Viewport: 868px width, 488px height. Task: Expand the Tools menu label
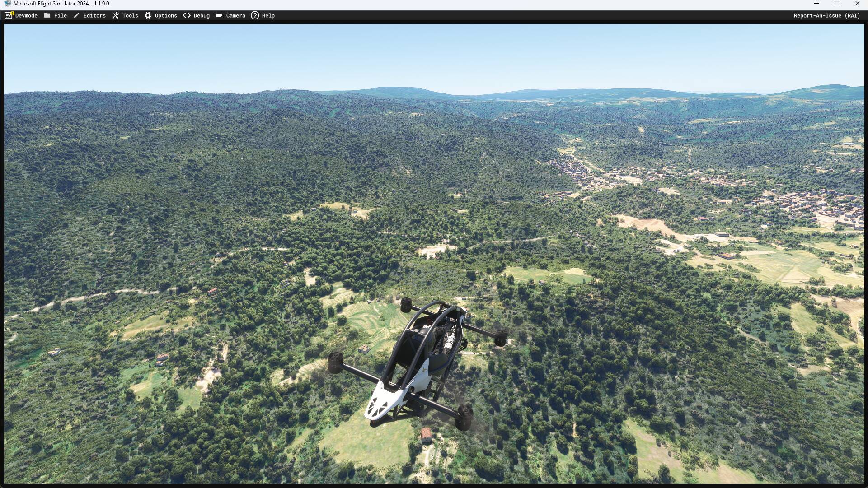coord(130,15)
